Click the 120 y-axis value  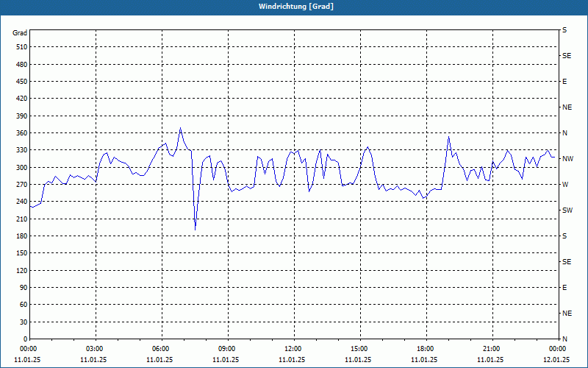[22, 270]
